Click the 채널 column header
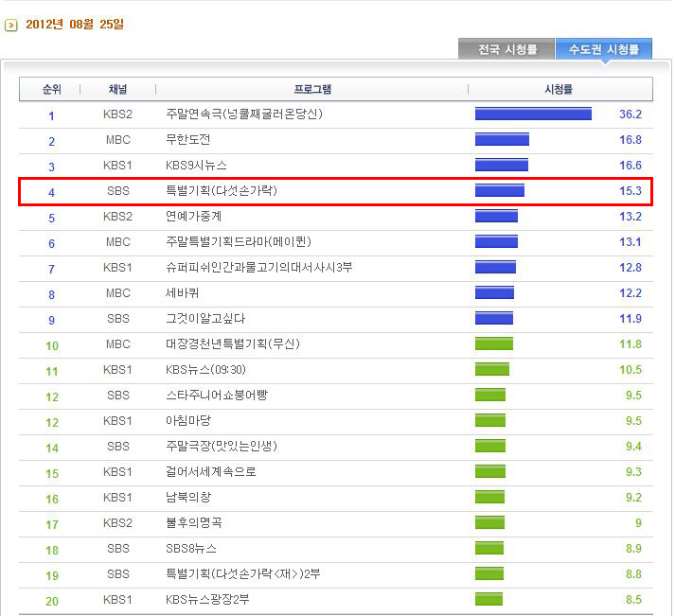675x616 pixels. (x=118, y=90)
